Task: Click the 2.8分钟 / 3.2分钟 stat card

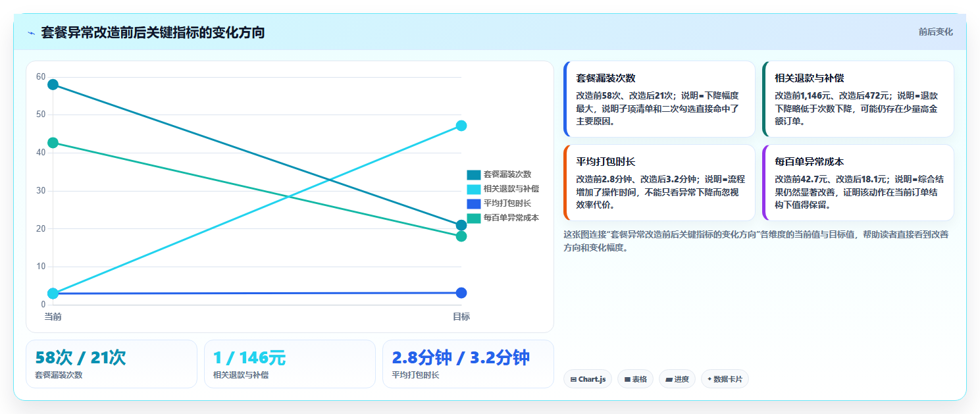Action: (x=468, y=364)
